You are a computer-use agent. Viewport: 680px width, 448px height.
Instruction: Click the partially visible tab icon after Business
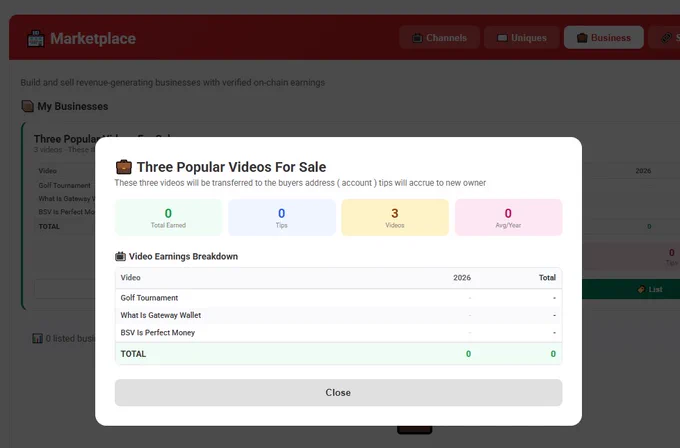[667, 38]
